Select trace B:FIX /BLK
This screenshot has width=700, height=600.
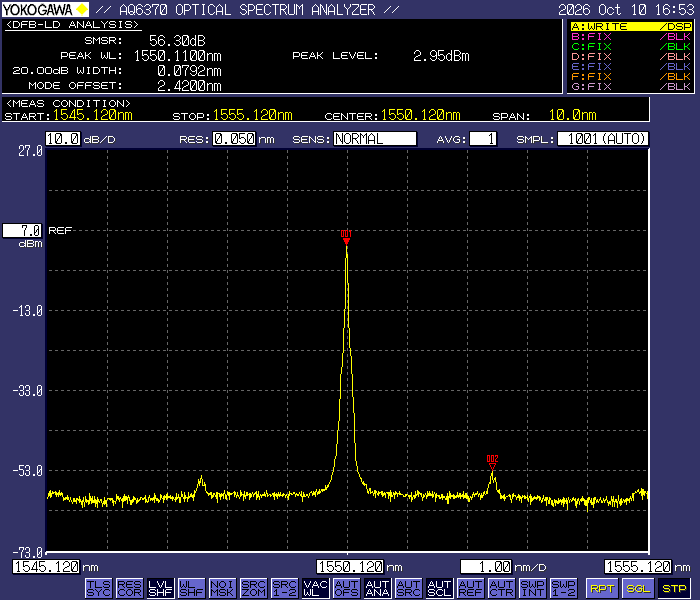click(631, 37)
